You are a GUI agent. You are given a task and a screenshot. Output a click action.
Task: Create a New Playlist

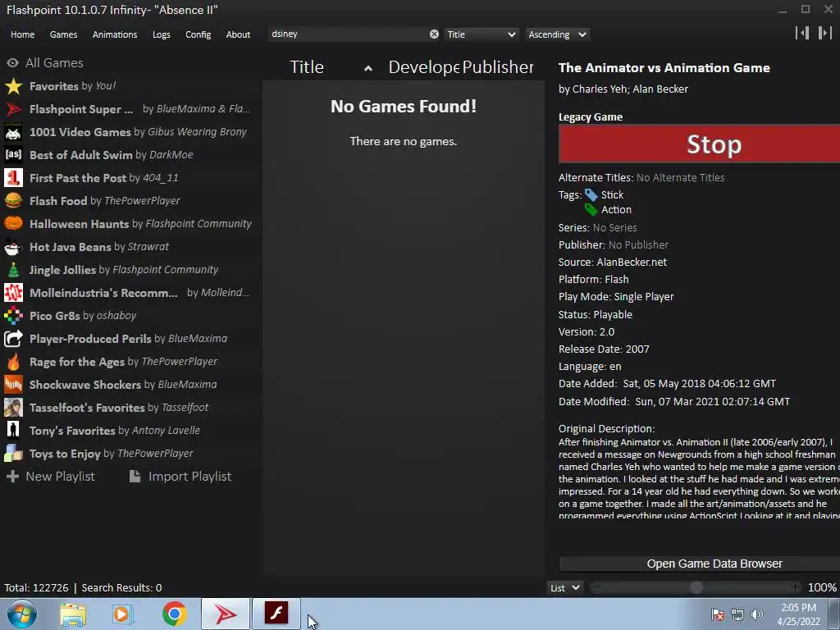coord(51,477)
